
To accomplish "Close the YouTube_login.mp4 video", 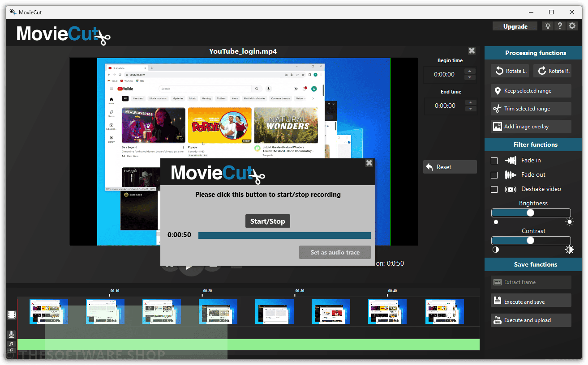I will 472,51.
